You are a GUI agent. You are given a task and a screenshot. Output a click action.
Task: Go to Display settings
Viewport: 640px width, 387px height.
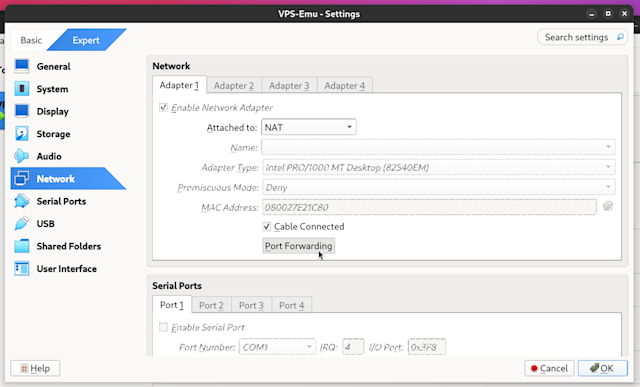[x=53, y=111]
